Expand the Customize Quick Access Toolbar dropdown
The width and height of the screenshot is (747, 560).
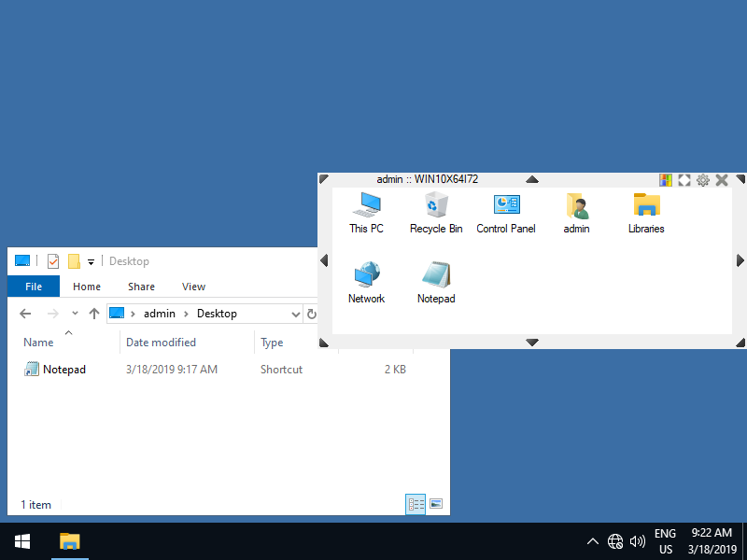coord(91,262)
